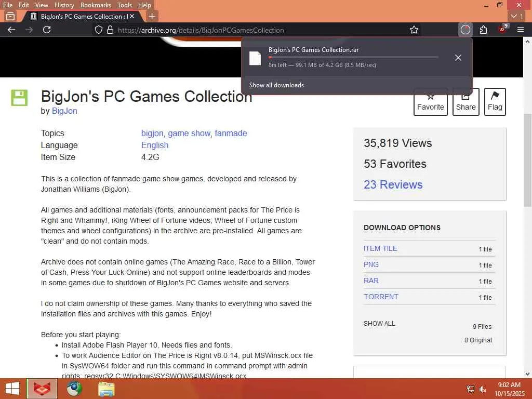Click the uBlock extension icon with badge 9

pyautogui.click(x=502, y=29)
